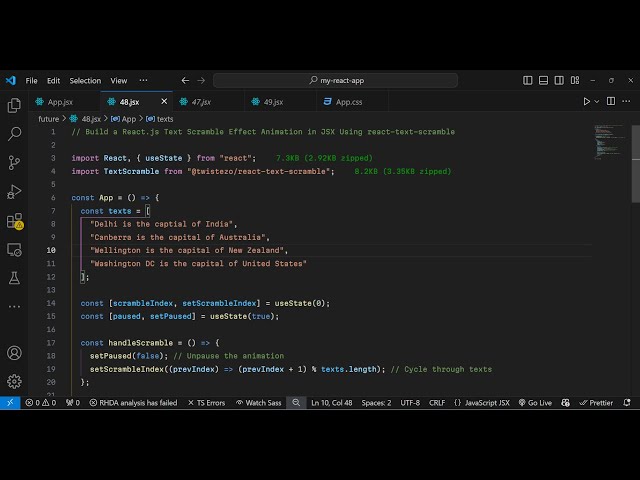The image size is (640, 480).
Task: Open the Explorer view in activity bar
Action: coord(14,105)
